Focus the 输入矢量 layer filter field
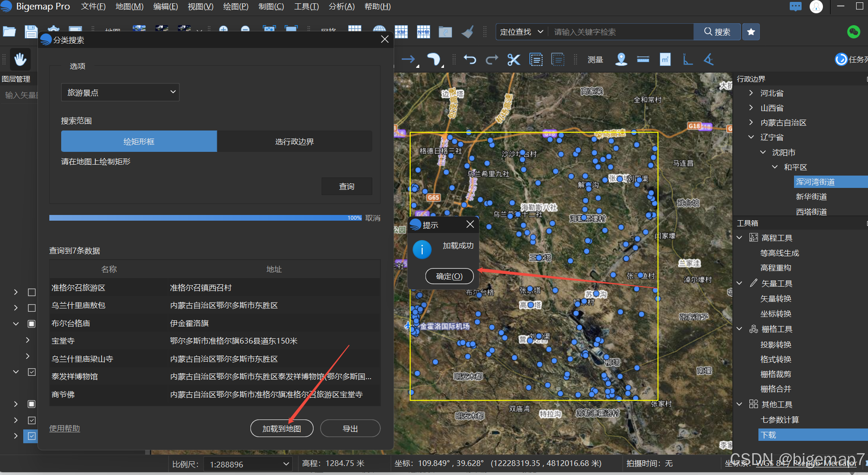 point(20,95)
